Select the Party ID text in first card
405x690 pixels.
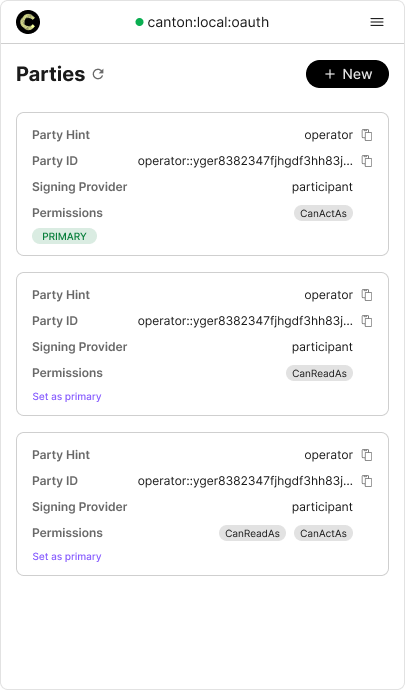coord(245,161)
